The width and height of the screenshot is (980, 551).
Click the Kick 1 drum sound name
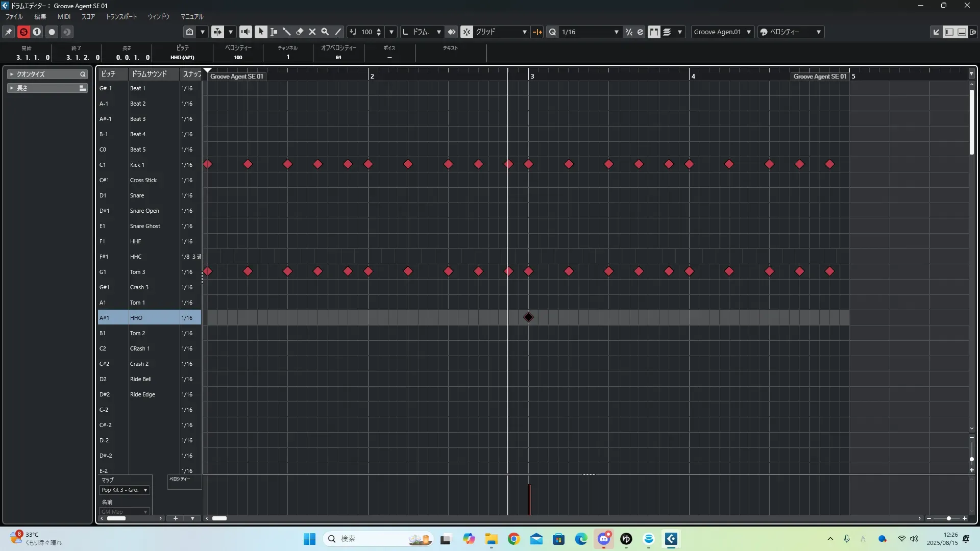point(137,165)
